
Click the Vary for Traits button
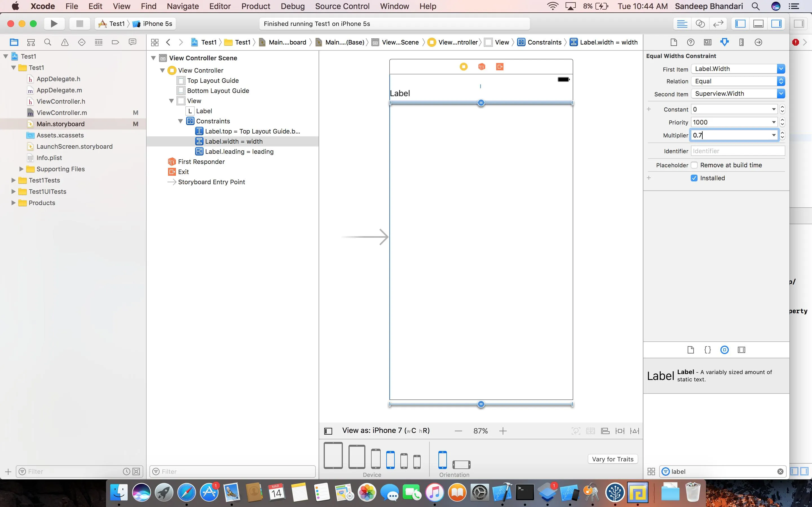[612, 459]
